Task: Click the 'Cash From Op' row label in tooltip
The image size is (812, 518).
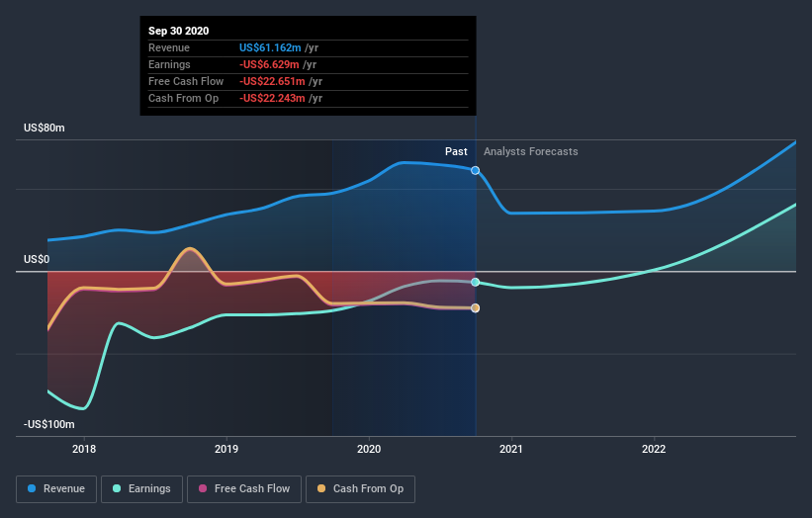Action: 183,98
